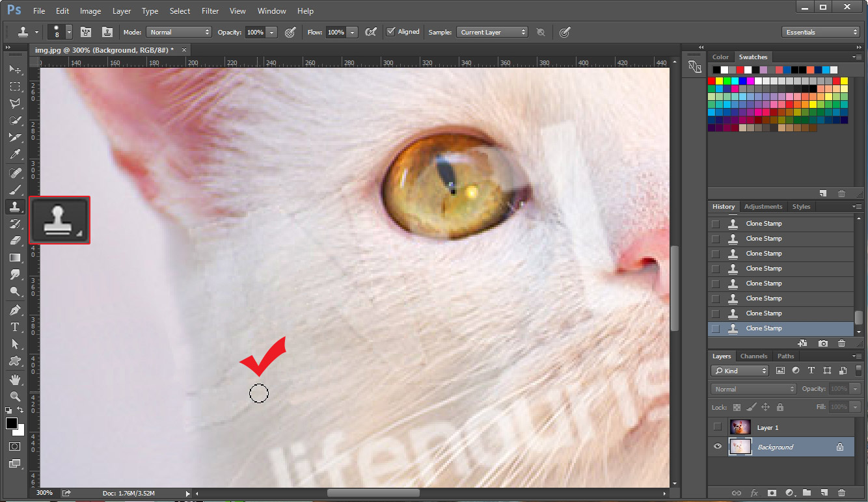Pick the pure red swatch in Swatches
This screenshot has width=868, height=502.
pos(712,81)
